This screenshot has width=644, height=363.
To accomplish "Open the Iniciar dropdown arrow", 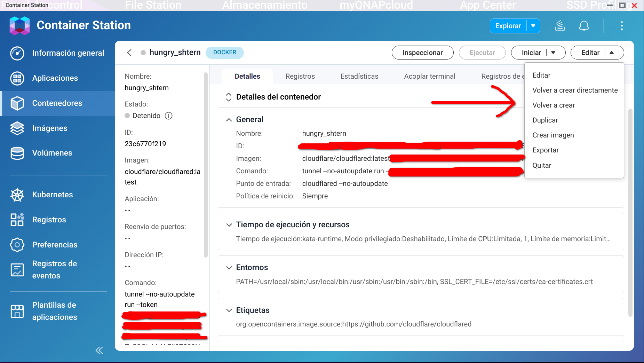I will point(553,53).
